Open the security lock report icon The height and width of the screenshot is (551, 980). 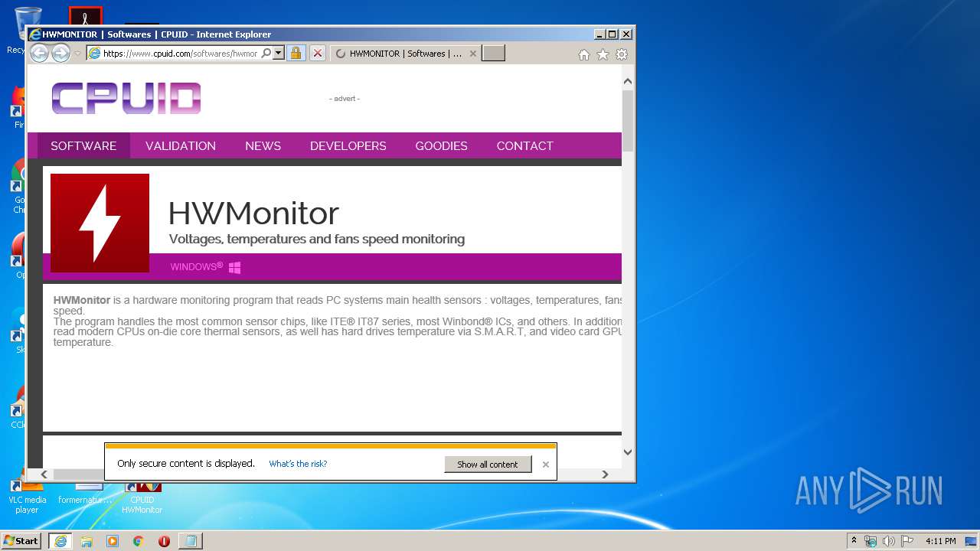(296, 54)
